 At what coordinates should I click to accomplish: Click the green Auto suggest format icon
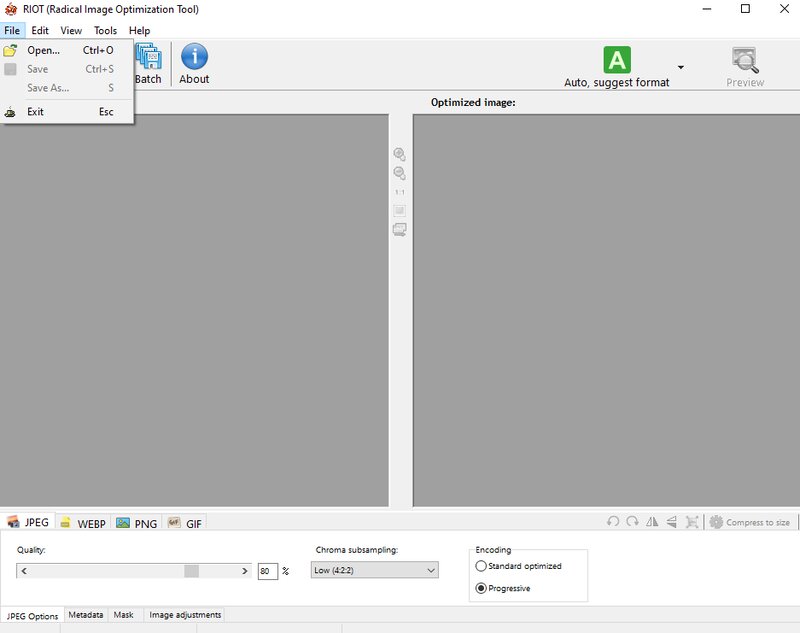click(617, 60)
